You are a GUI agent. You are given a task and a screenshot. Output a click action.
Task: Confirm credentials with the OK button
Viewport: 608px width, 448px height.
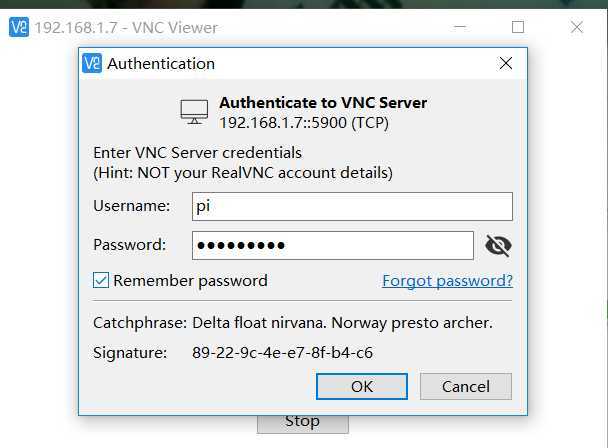pos(361,386)
